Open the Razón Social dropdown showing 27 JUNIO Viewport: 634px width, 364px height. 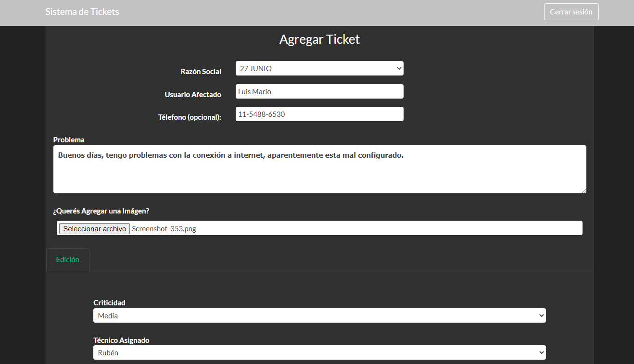tap(319, 69)
